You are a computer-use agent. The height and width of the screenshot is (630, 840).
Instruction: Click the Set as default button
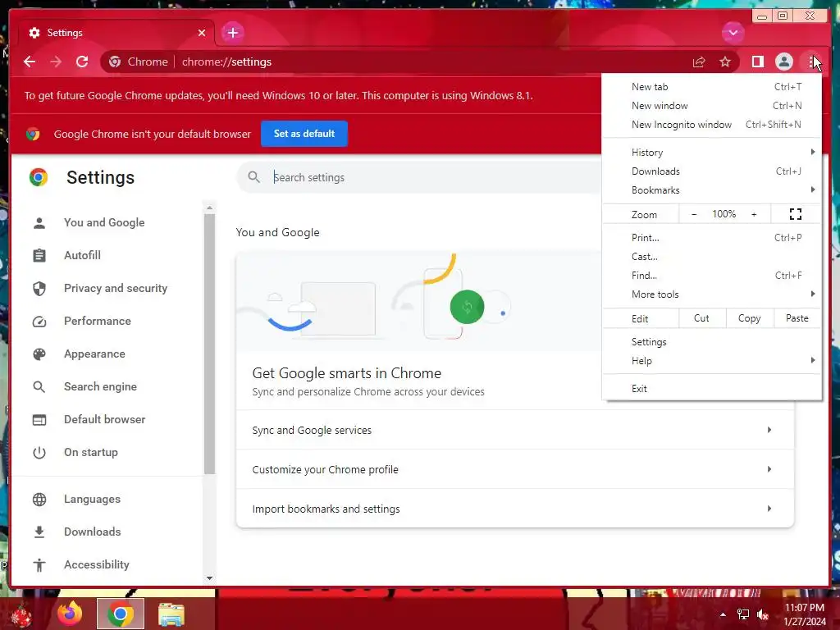[304, 134]
